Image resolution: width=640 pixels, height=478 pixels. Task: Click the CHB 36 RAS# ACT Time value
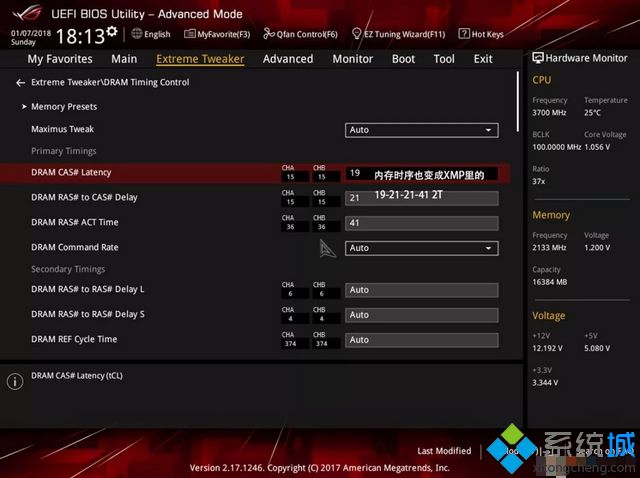coord(322,227)
